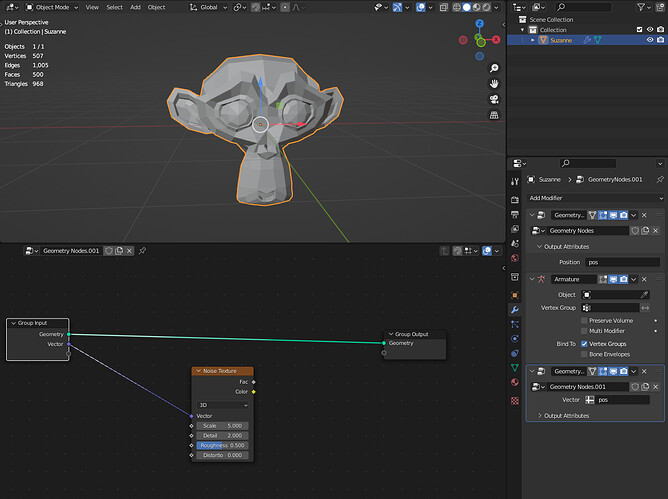Click attribute toggle icon next to Vector pos
The image size is (668, 499).
tap(590, 400)
